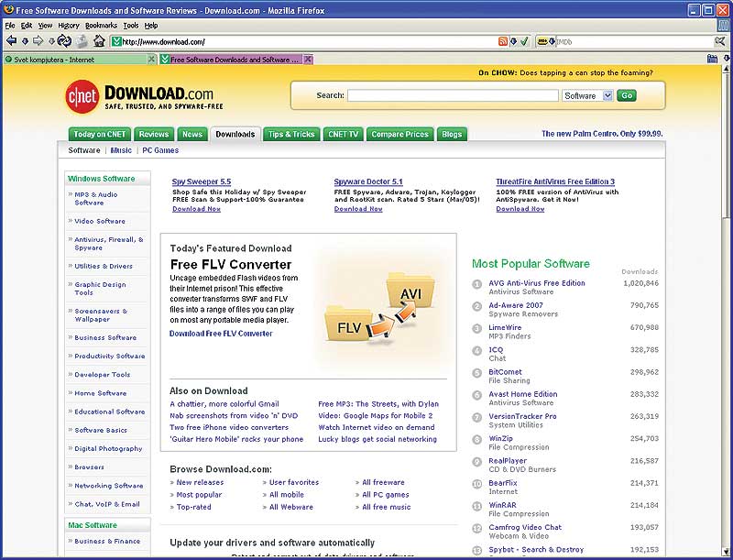This screenshot has height=560, width=733.
Task: Open the Spy Sweeper 5.5 link
Action: click(x=202, y=181)
